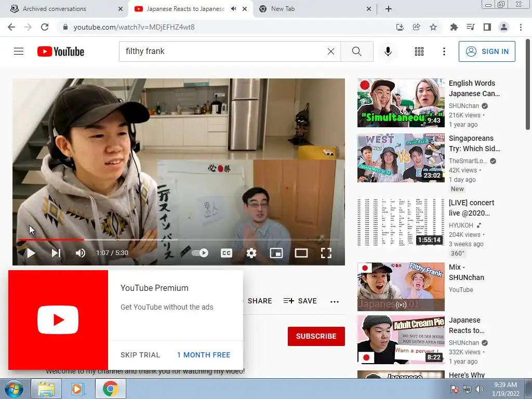The width and height of the screenshot is (532, 399).
Task: Run search with magnifier button
Action: coord(356,51)
